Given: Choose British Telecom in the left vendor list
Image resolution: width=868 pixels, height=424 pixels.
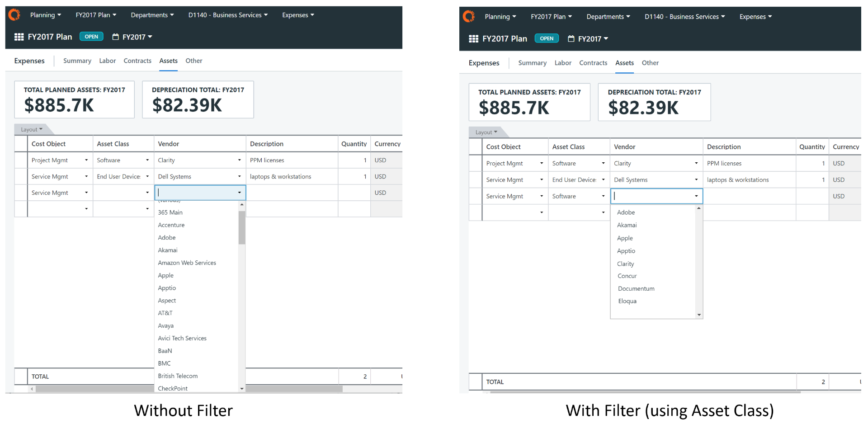Looking at the screenshot, I should [178, 376].
